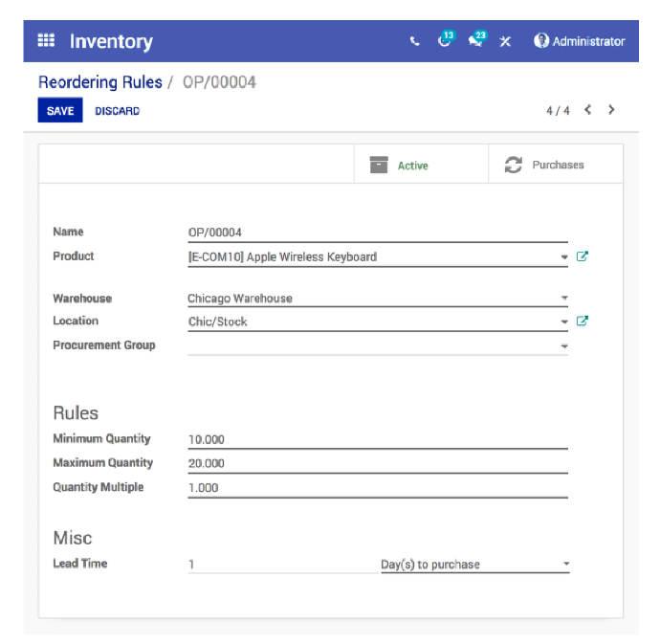
Task: Go to next record arrow
Action: [611, 110]
